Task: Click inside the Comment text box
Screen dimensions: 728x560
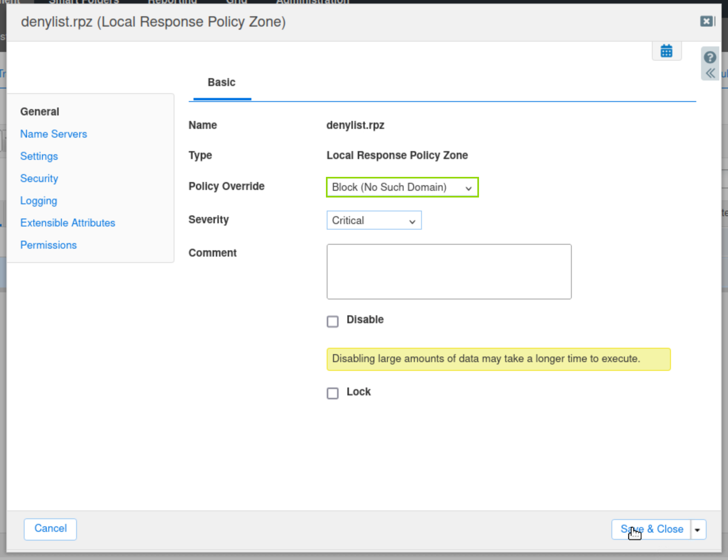Action: 448,272
